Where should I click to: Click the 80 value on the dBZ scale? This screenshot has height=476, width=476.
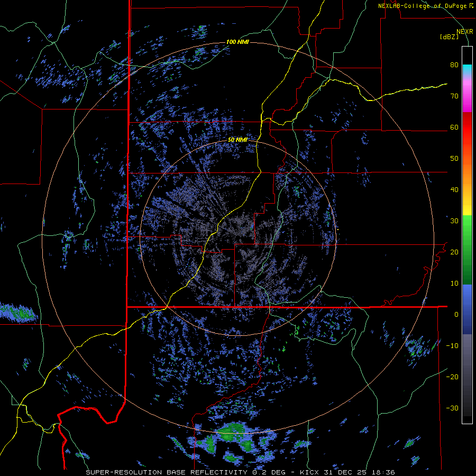pyautogui.click(x=454, y=65)
